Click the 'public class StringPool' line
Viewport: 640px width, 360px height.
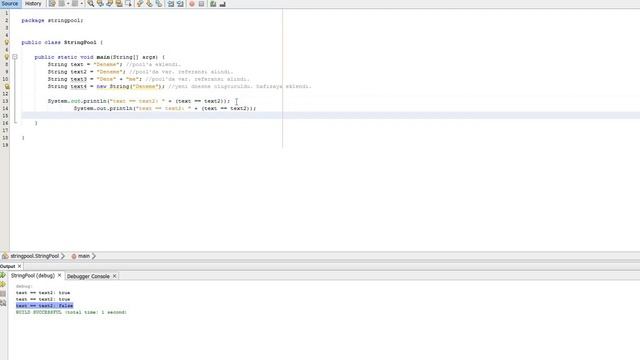(x=62, y=42)
